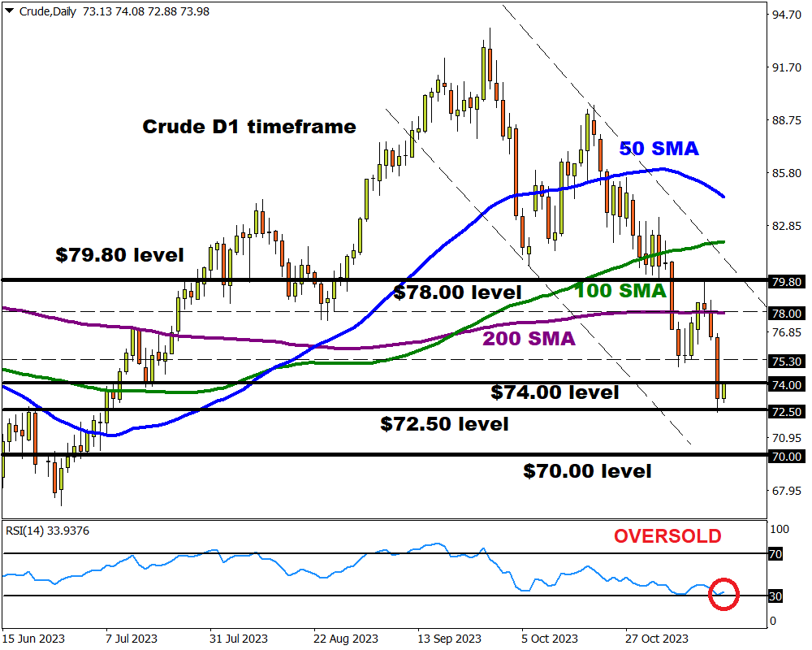Viewport: 812px width, 650px height.
Task: Select the purple "200 SMA" label
Action: (x=531, y=339)
